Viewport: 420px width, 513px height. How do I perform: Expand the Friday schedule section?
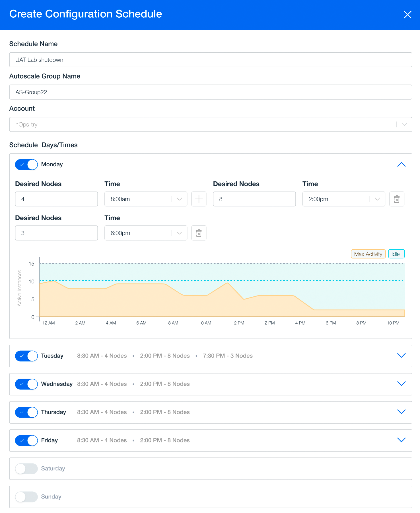[401, 440]
